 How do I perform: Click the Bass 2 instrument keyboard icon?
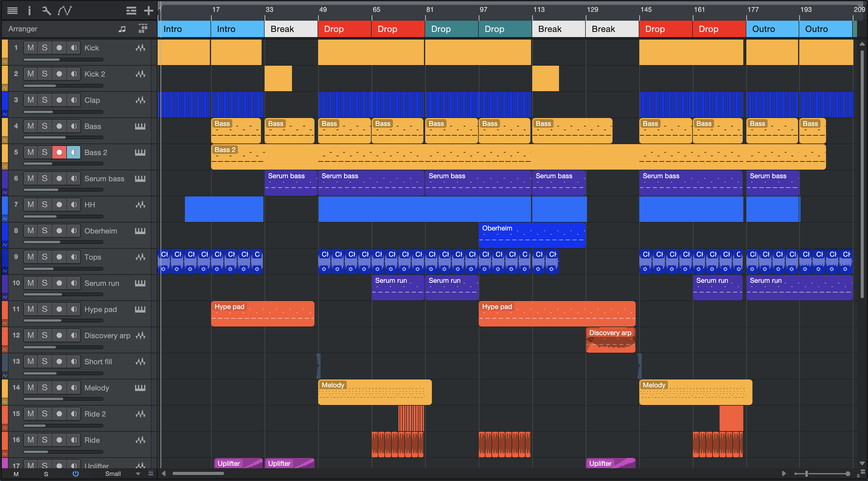coord(140,153)
